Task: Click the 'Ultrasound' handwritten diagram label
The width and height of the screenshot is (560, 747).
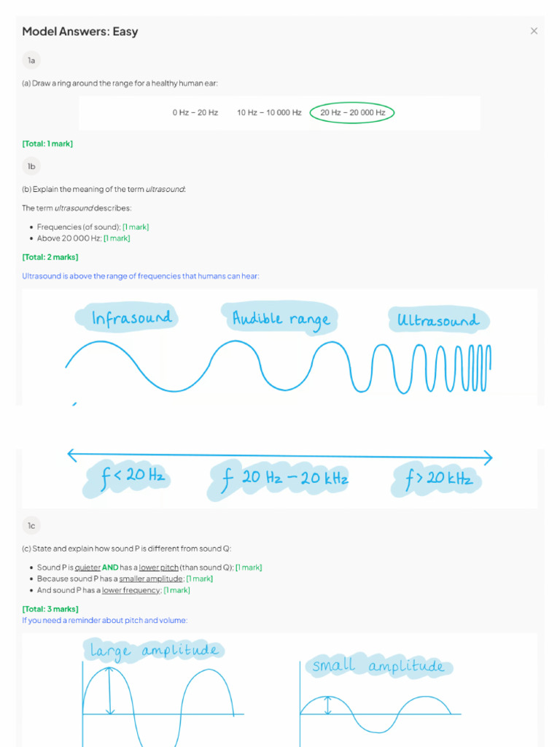Action: (x=438, y=320)
